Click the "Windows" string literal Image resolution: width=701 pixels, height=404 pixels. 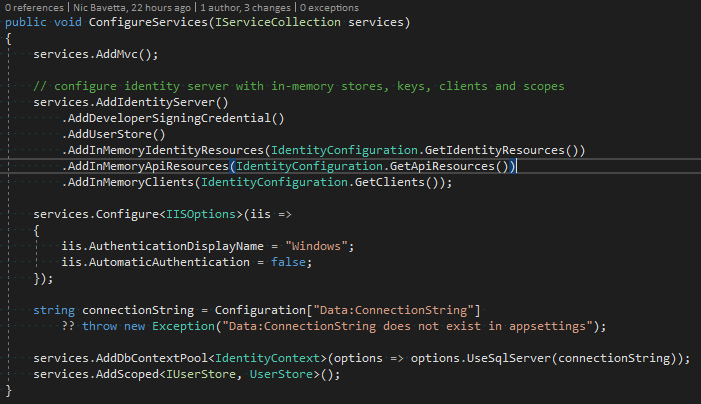(316, 246)
